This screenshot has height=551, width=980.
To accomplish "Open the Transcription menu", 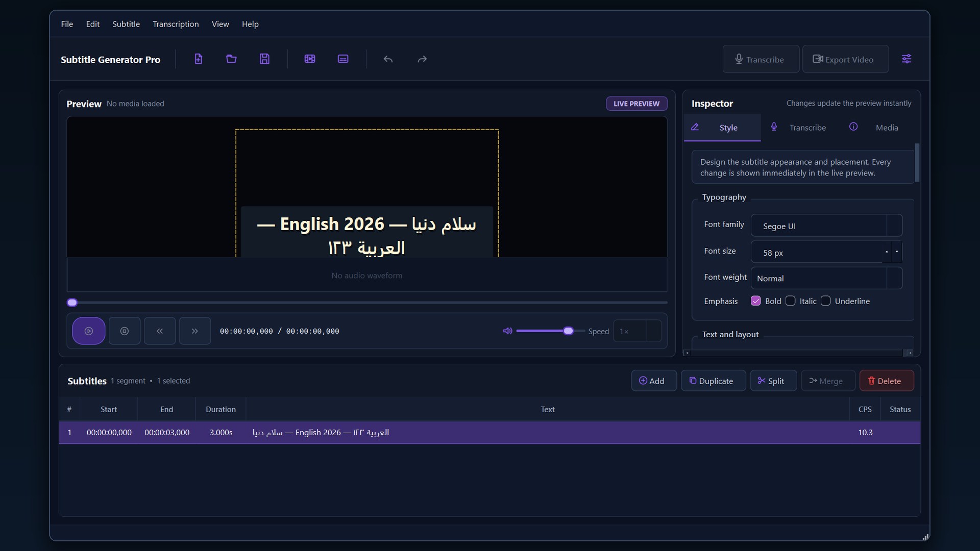I will click(176, 24).
